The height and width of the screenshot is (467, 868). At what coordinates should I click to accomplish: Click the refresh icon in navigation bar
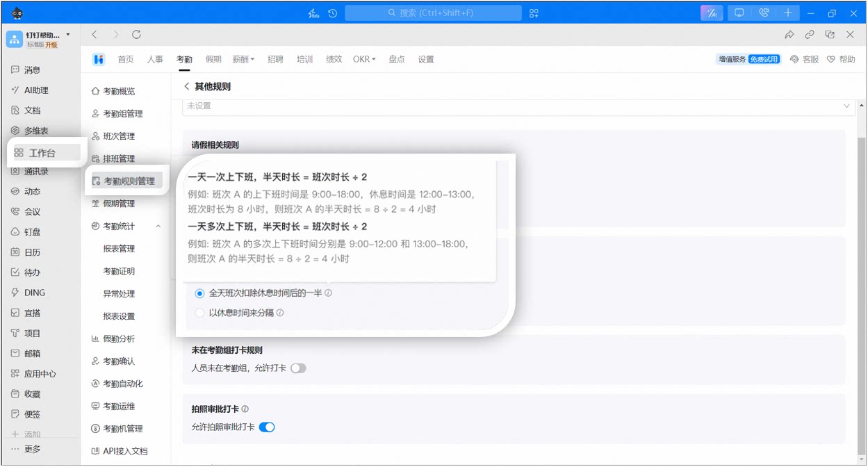pyautogui.click(x=136, y=34)
